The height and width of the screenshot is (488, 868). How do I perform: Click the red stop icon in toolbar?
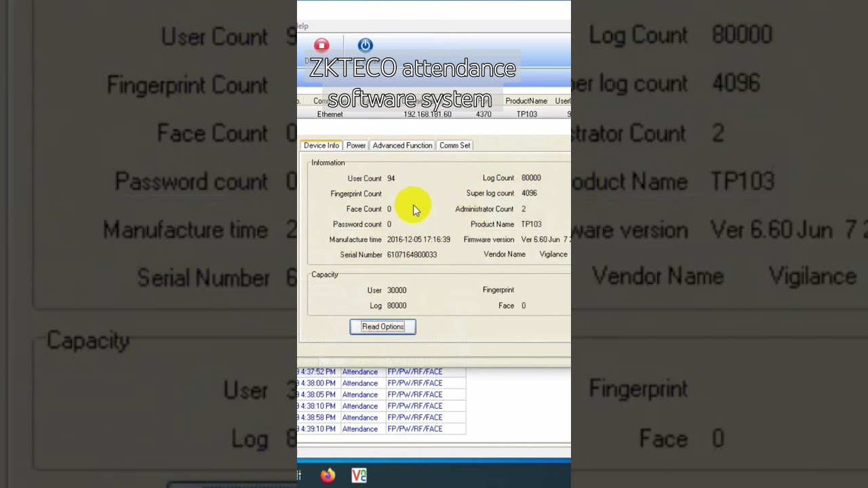321,45
